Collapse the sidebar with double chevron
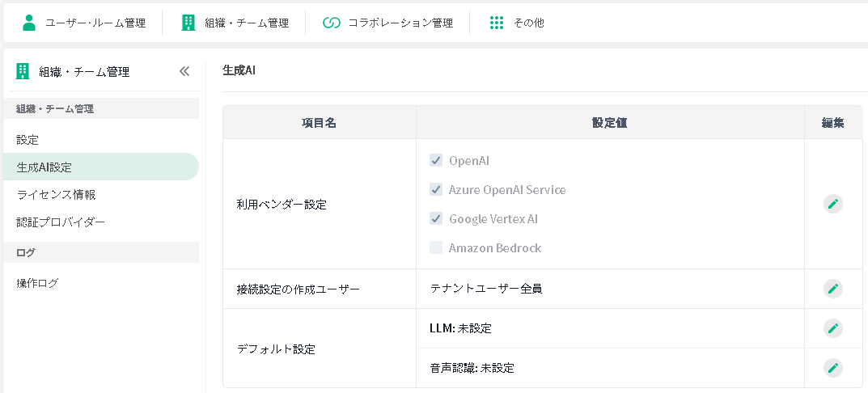 (184, 71)
